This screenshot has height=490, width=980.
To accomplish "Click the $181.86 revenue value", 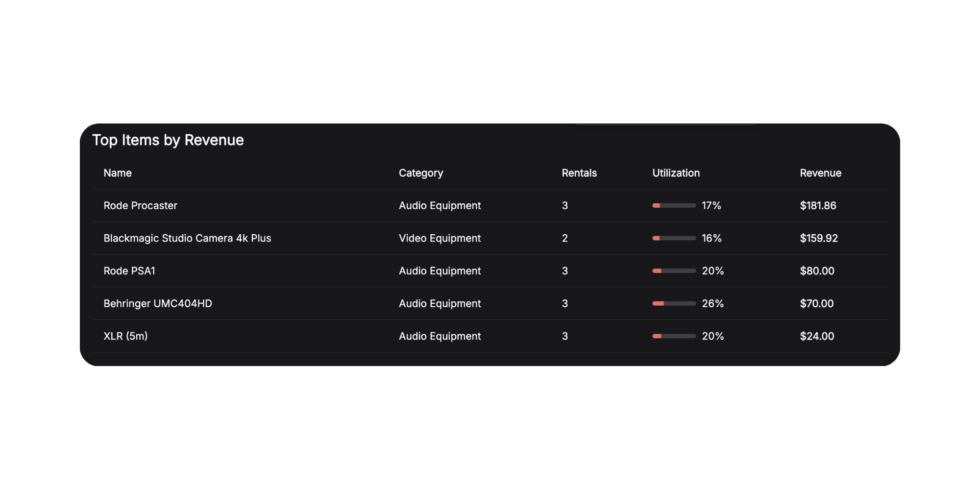I will click(x=818, y=205).
